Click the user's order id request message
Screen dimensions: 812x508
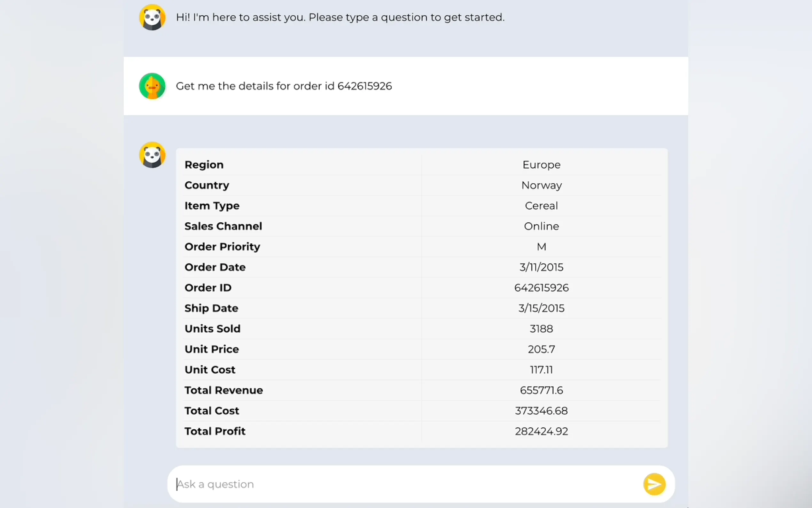click(x=284, y=86)
